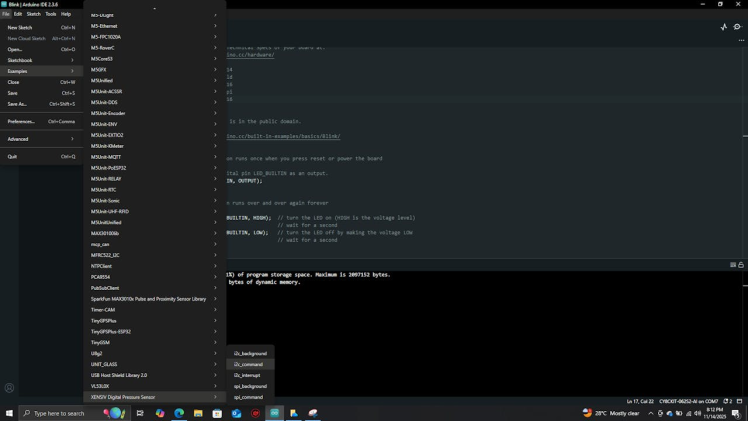
Task: Open the Serial Monitor icon
Action: (738, 27)
